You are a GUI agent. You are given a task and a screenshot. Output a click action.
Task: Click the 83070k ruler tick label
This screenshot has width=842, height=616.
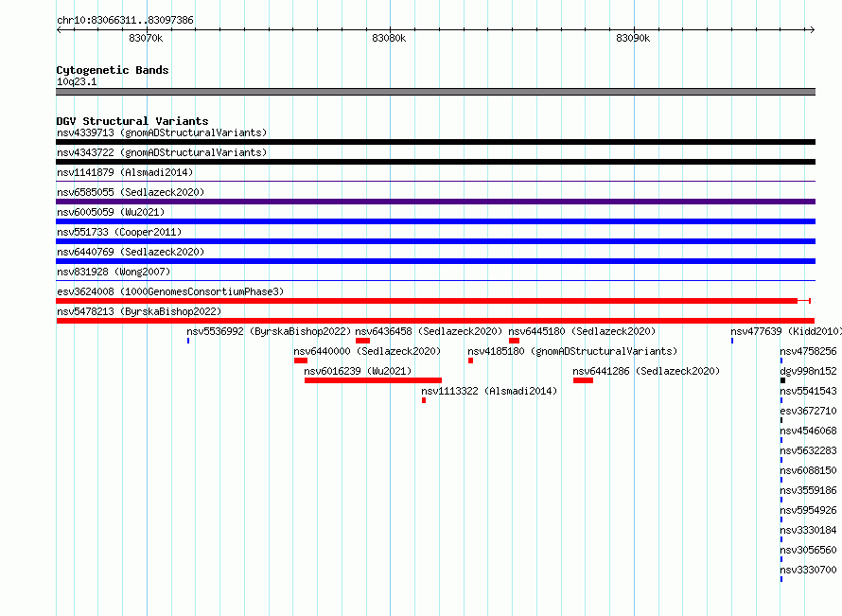[x=146, y=38]
